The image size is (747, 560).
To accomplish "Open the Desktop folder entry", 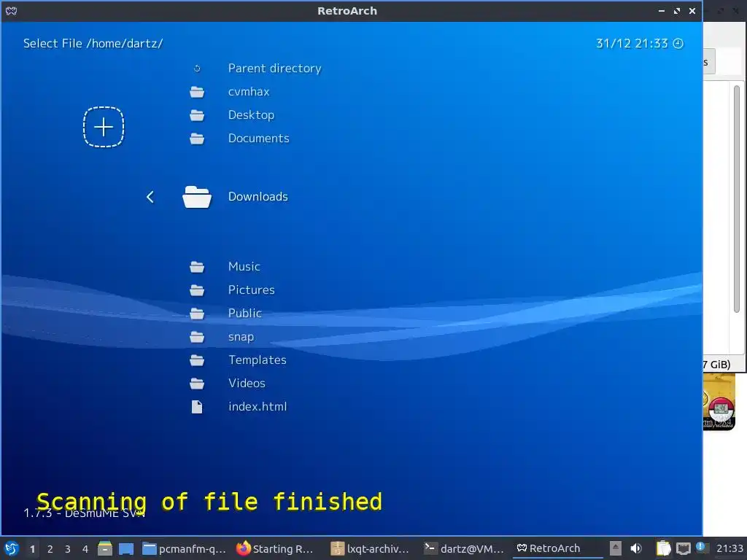I will click(251, 114).
